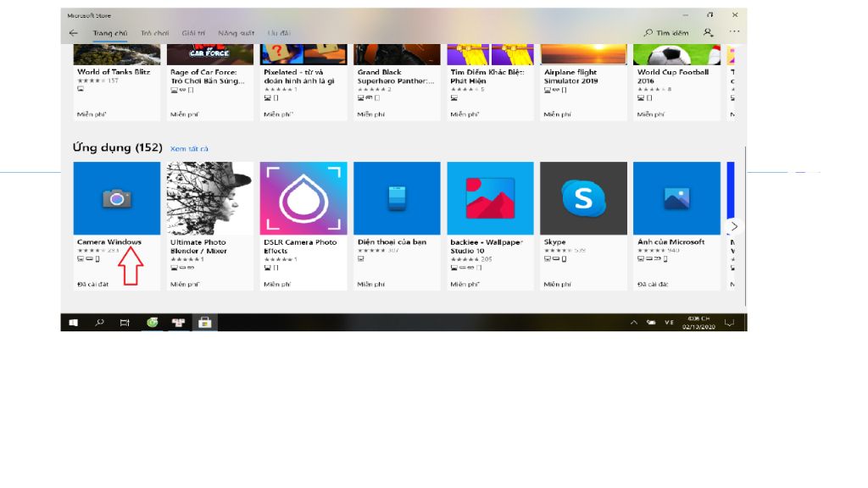
Task: Open the taskbar clock and date
Action: point(698,323)
